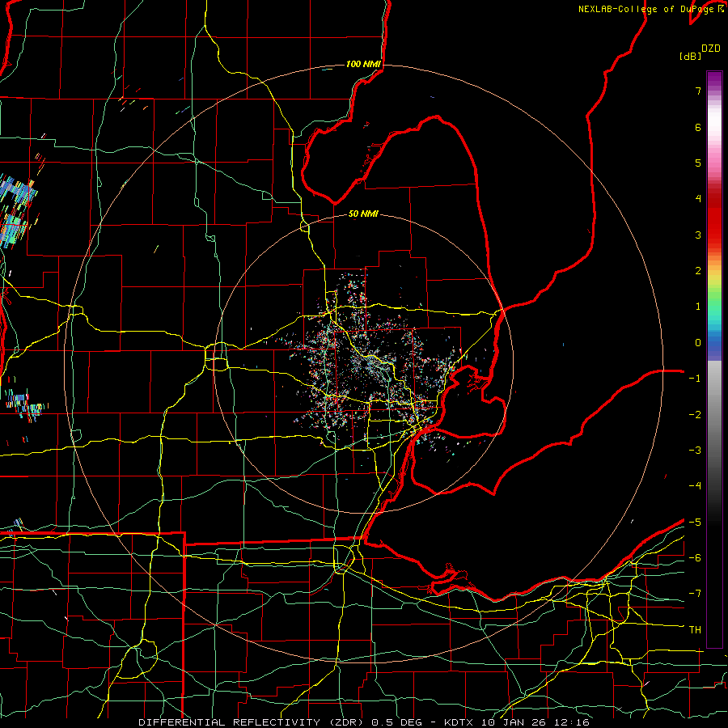Click the -5 value on the ZDR scale
728x728 pixels.
(x=695, y=523)
